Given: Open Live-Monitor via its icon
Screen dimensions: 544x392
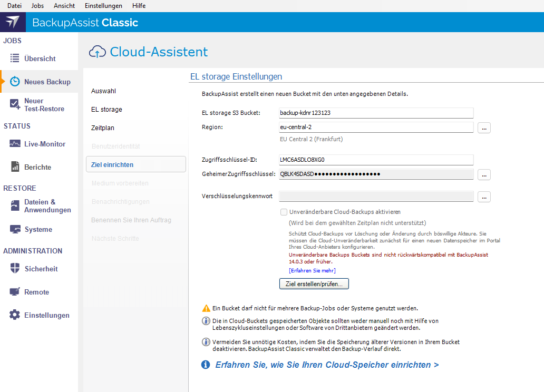Looking at the screenshot, I should (x=15, y=144).
